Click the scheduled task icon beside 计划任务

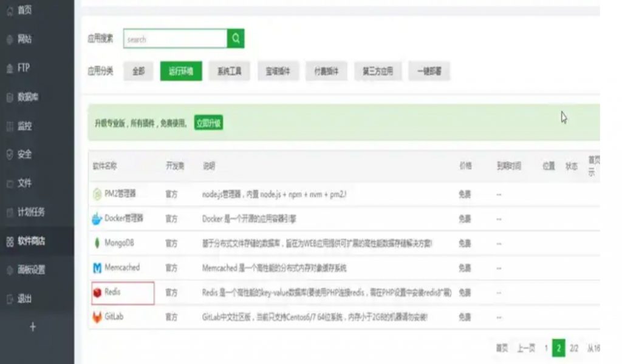10,213
